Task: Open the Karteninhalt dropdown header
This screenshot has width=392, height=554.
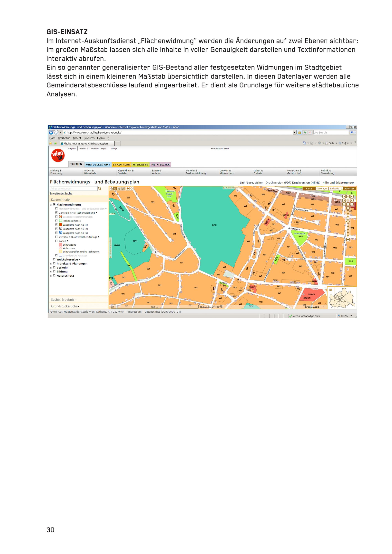Action: [x=61, y=200]
